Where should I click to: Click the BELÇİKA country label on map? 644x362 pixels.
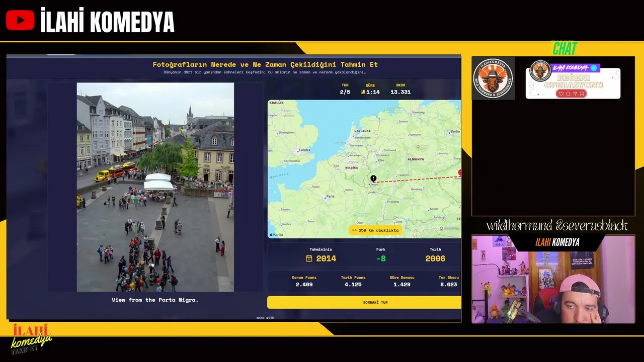point(352,167)
